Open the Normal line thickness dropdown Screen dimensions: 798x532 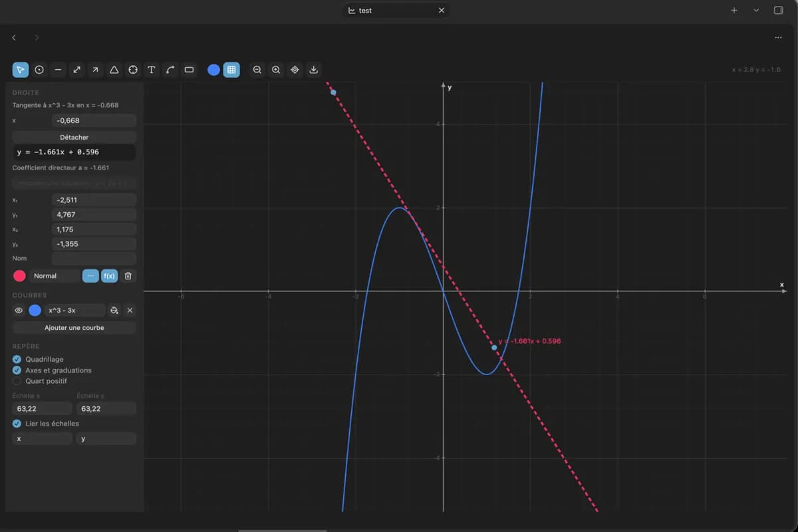55,276
